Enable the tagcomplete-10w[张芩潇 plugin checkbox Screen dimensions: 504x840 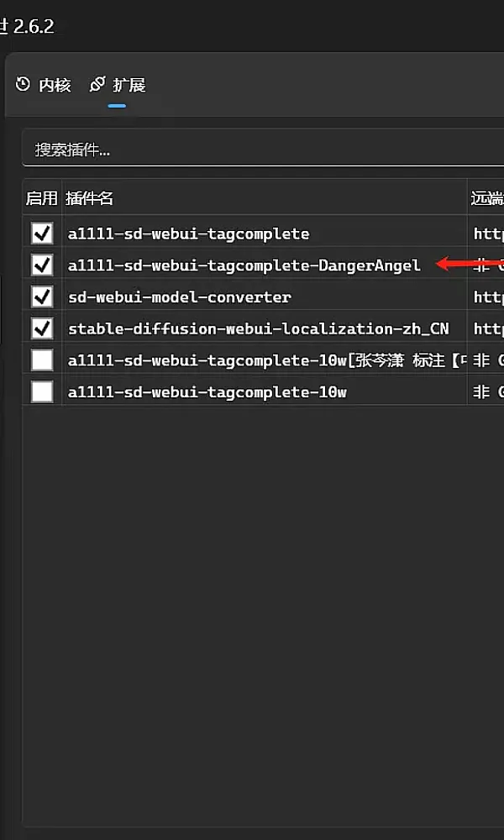click(42, 360)
